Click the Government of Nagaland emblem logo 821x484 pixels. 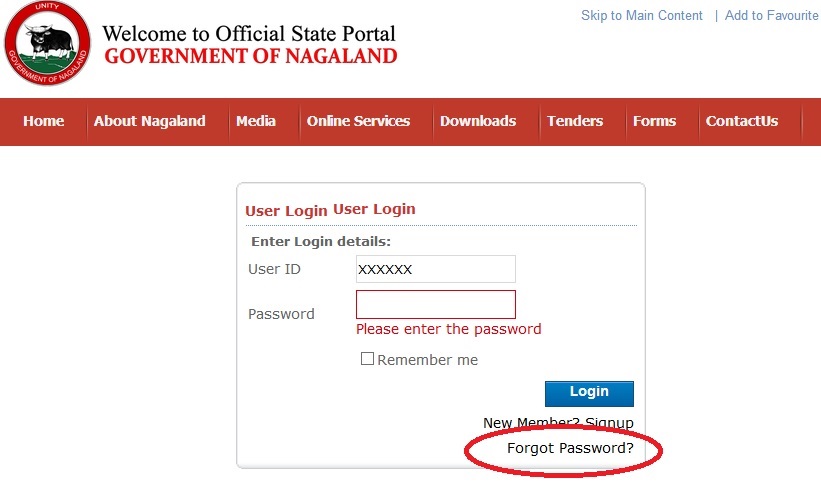tap(47, 43)
